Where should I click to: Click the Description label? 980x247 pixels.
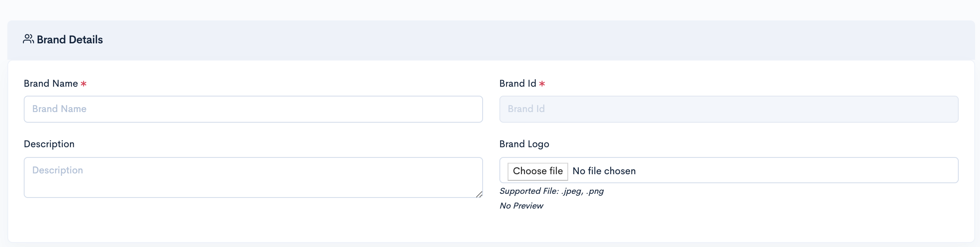[x=49, y=144]
